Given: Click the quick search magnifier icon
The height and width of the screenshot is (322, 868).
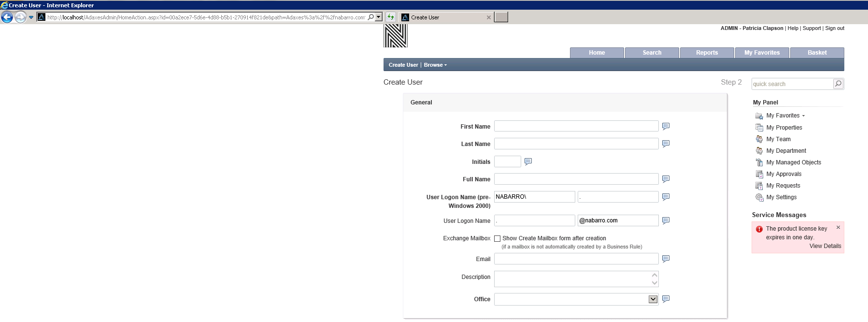Looking at the screenshot, I should [x=838, y=84].
